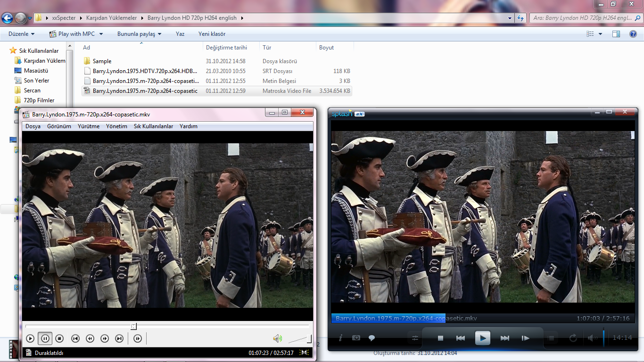Mute audio via MPC speaker icon
Image resolution: width=644 pixels, height=362 pixels.
click(x=278, y=338)
